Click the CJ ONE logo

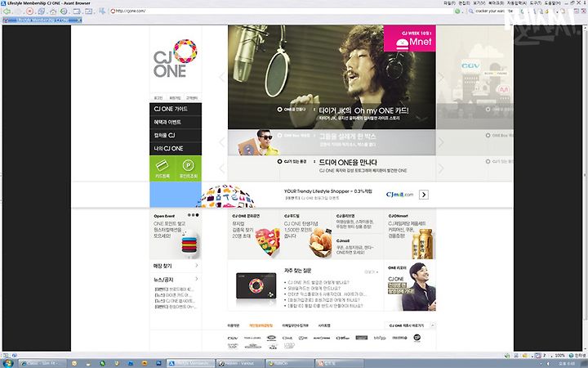175,58
